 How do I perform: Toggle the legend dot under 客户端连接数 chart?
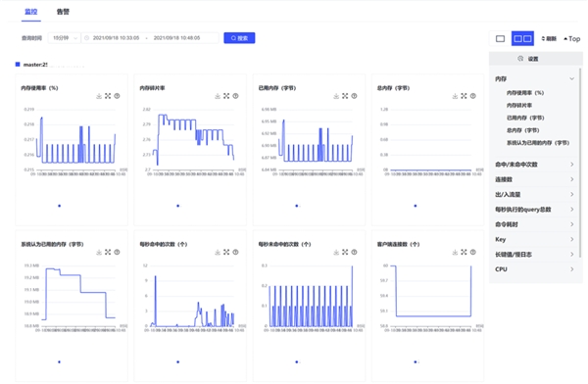[x=416, y=361]
